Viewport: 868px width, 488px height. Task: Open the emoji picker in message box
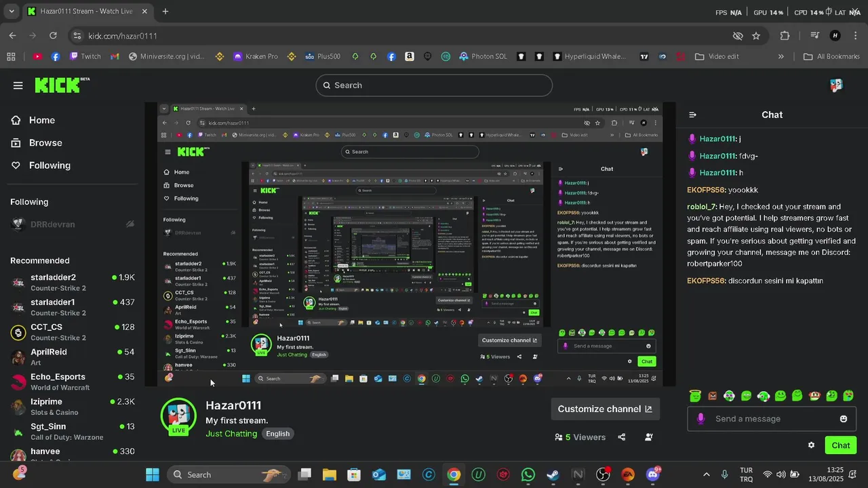[844, 419]
